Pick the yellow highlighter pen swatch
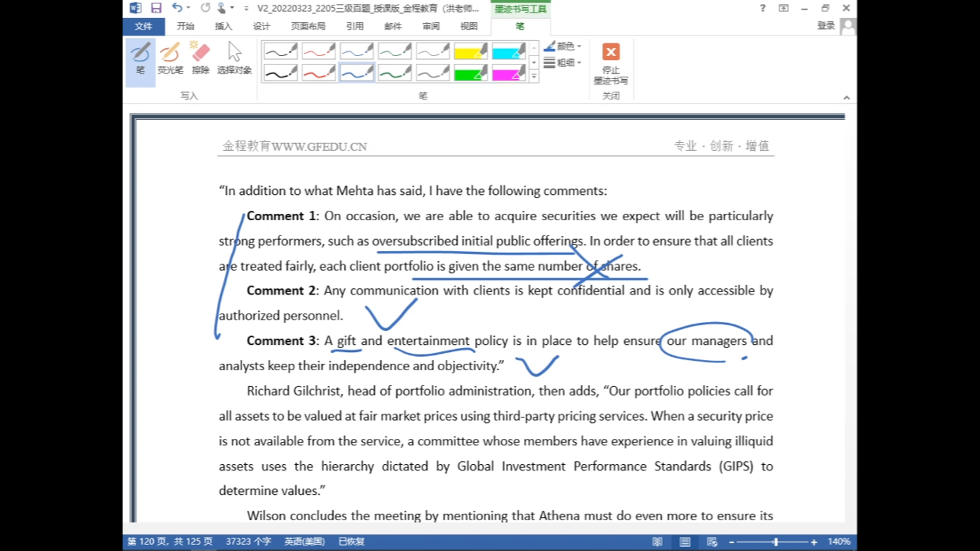 click(x=470, y=52)
